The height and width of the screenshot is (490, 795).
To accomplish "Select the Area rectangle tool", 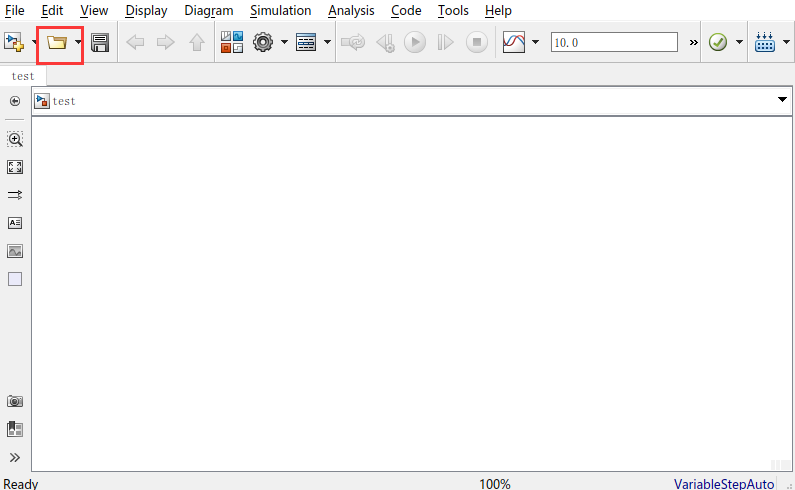I will [15, 279].
